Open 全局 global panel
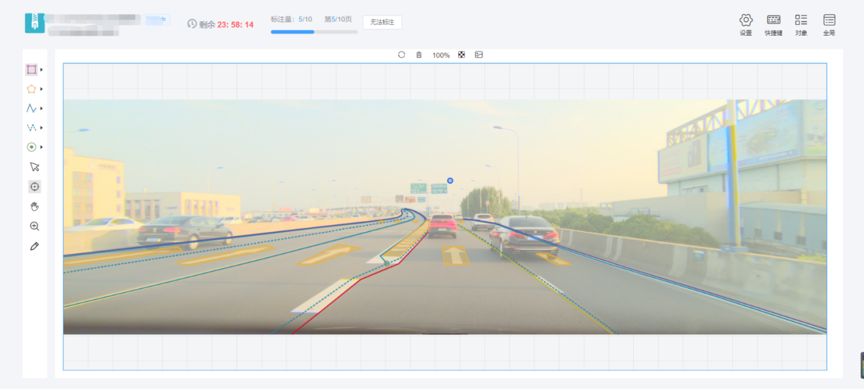The image size is (864, 390). (x=829, y=25)
